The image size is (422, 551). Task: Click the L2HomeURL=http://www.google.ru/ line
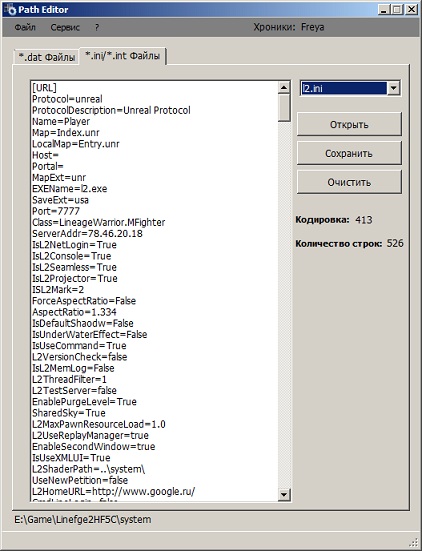point(113,491)
